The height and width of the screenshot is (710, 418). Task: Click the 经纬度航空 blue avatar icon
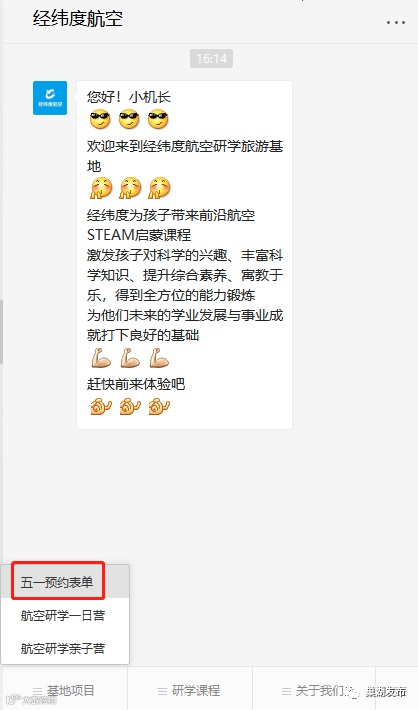tap(50, 98)
